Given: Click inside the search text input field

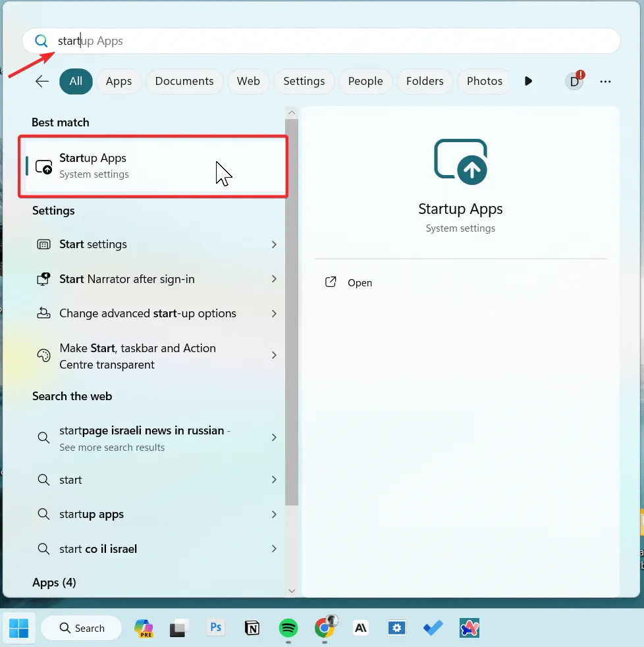Looking at the screenshot, I should (321, 41).
